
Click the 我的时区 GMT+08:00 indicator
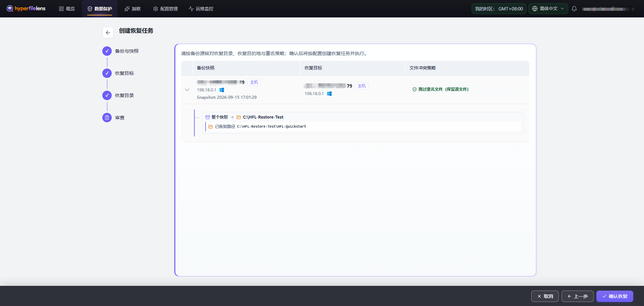point(499,9)
